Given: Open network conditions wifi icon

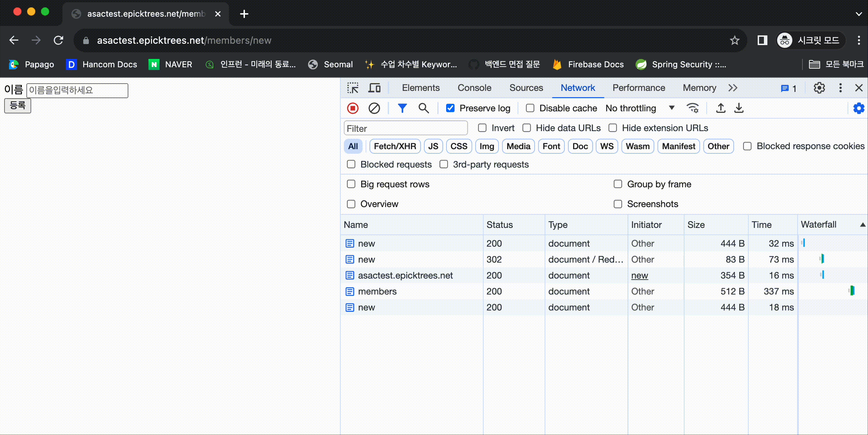Looking at the screenshot, I should 692,108.
